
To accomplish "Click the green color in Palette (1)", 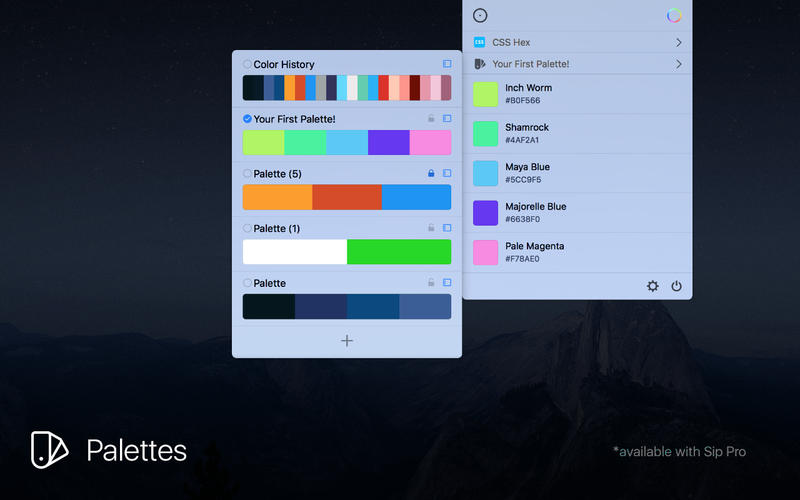I will [398, 252].
